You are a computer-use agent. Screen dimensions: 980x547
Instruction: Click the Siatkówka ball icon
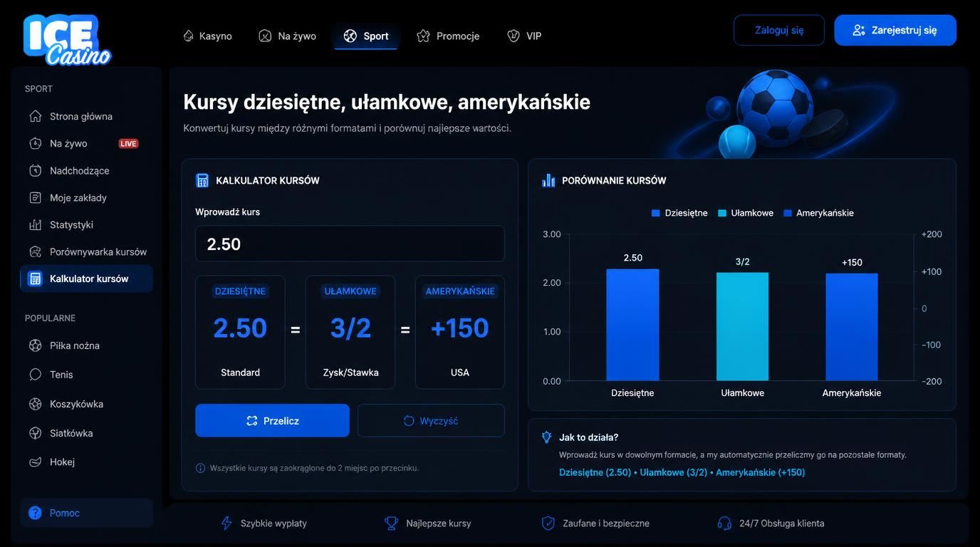click(x=35, y=433)
